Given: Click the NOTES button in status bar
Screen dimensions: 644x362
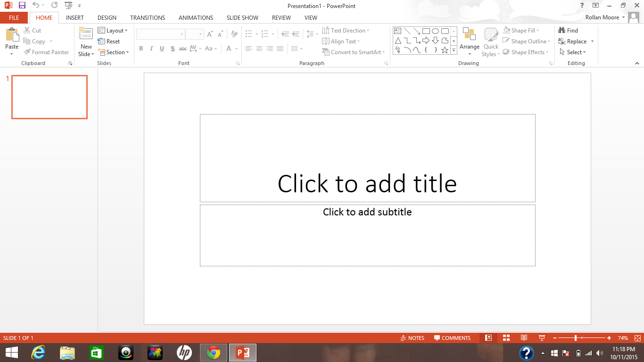Looking at the screenshot, I should coord(413,338).
